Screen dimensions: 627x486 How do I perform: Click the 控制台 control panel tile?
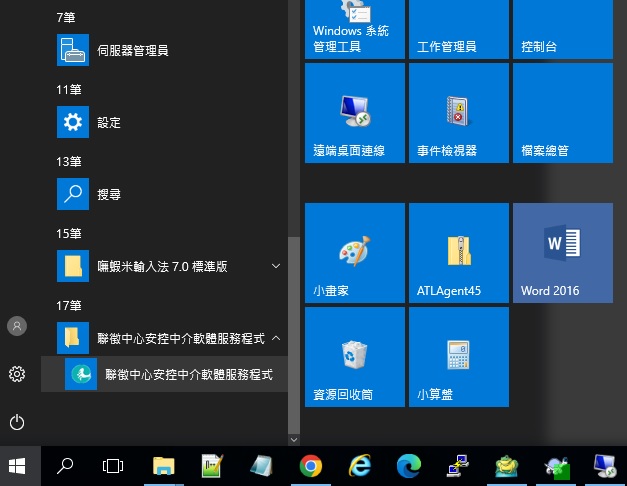(562, 28)
